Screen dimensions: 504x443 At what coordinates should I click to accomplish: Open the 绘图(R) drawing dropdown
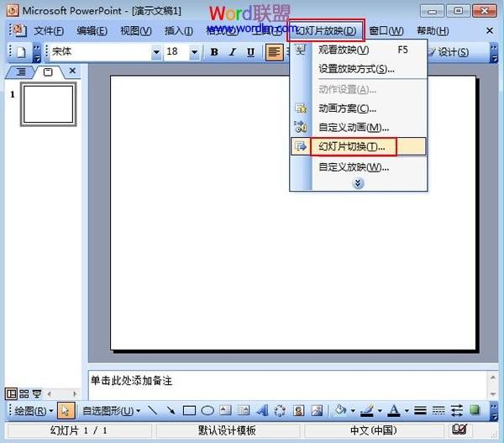34,411
